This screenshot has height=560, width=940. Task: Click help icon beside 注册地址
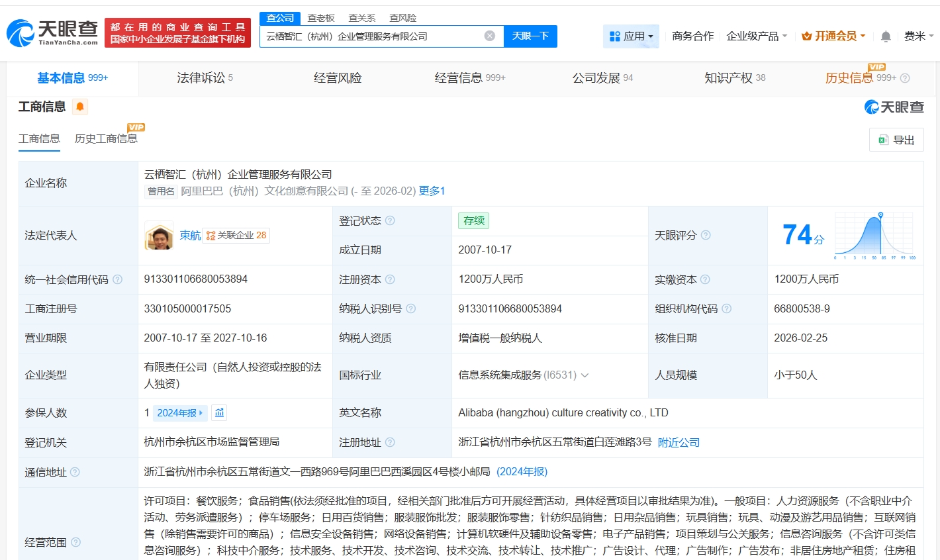390,442
